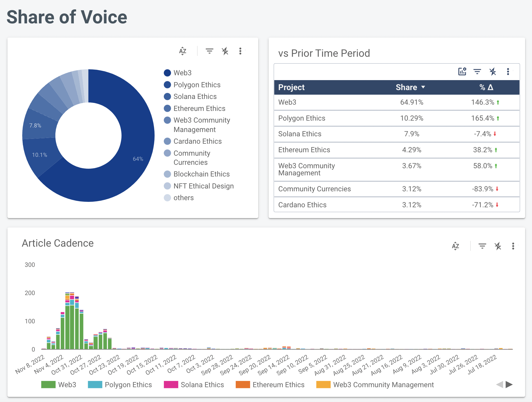Toggle Web3 in donut chart legend
Screen dimensions: 532x402
click(x=178, y=73)
